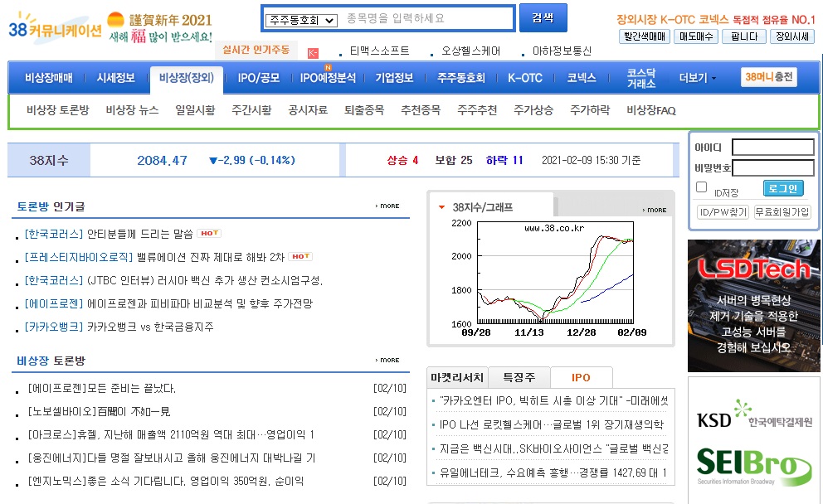
Task: Click the 무료회원가입 button
Action: (x=782, y=212)
